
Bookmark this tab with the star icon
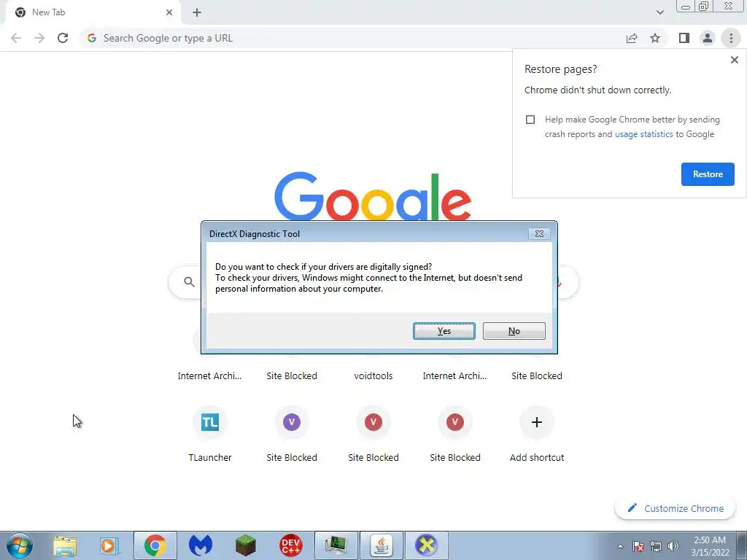pos(655,38)
